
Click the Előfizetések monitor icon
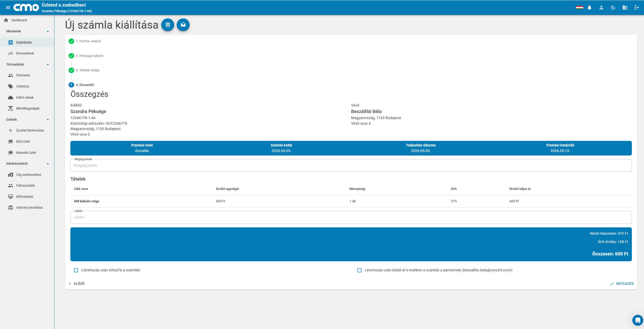(x=10, y=197)
